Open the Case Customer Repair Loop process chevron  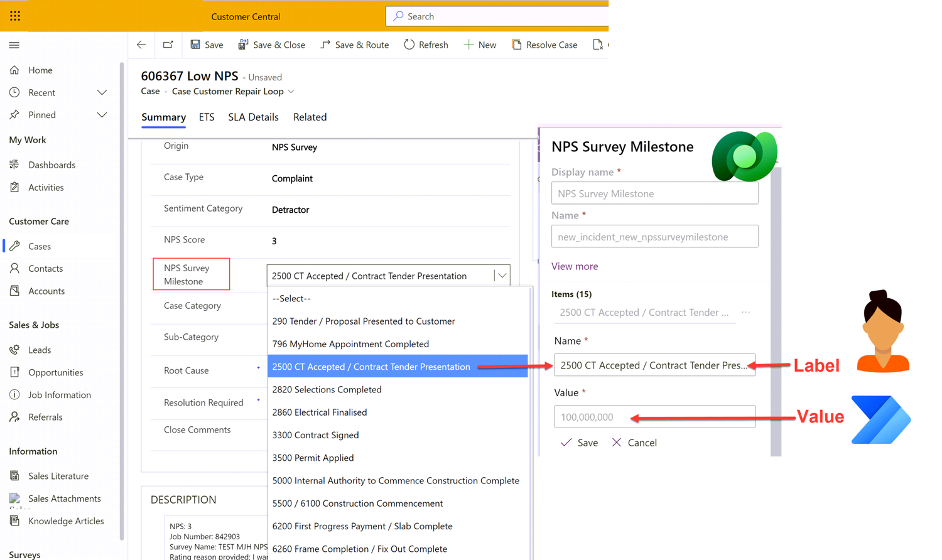click(x=291, y=91)
